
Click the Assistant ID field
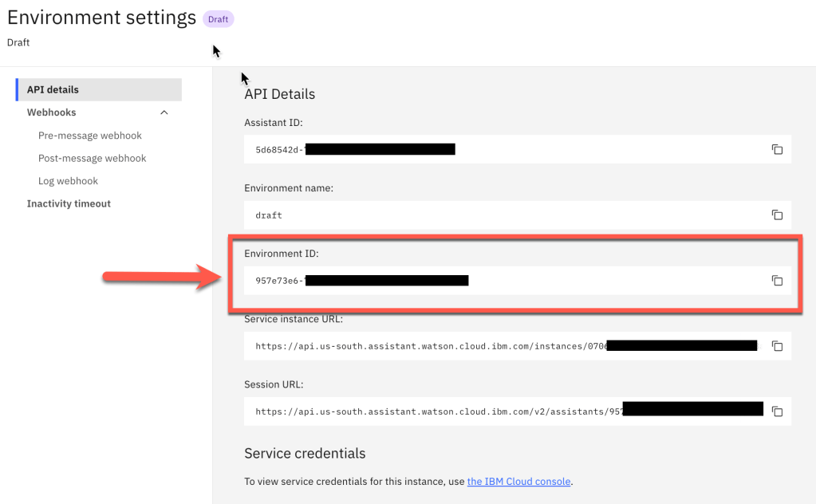tap(503, 149)
